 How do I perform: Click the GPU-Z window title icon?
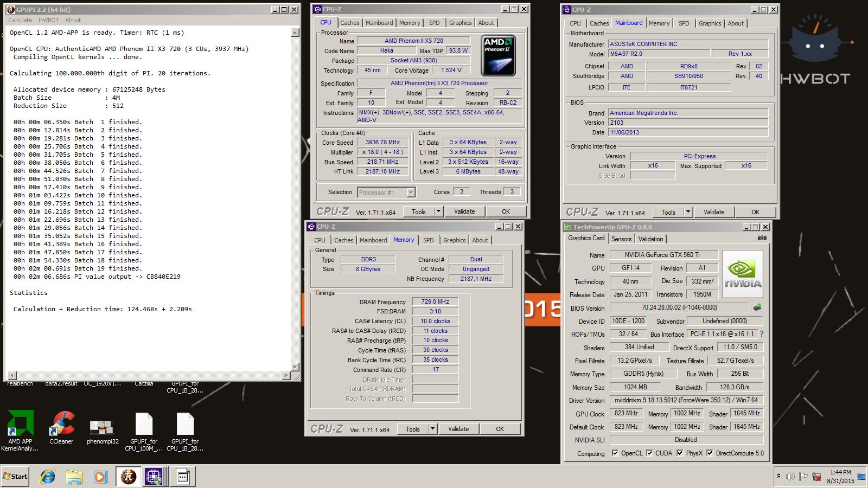point(569,227)
